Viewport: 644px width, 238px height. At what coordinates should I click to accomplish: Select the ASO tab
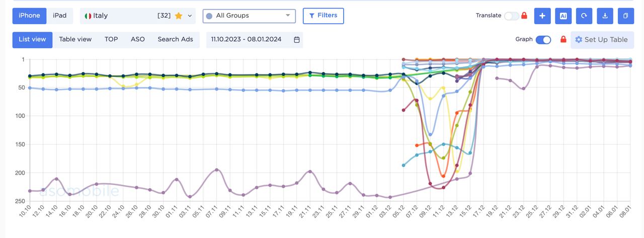[137, 40]
